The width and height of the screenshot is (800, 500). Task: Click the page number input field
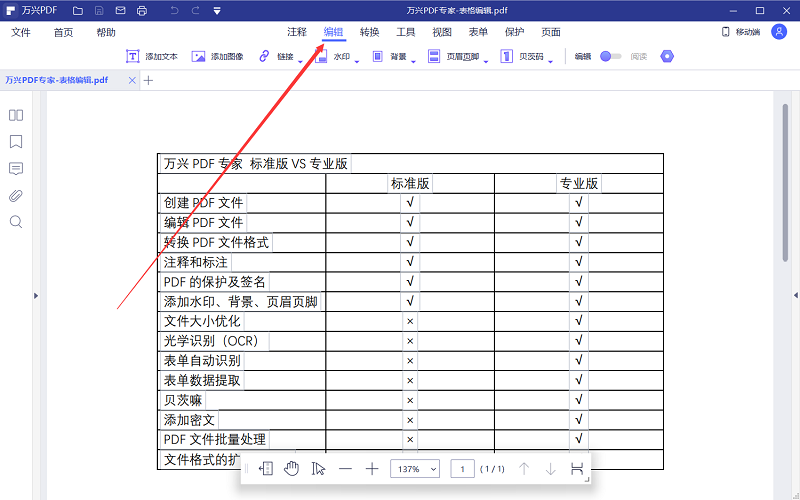click(462, 469)
